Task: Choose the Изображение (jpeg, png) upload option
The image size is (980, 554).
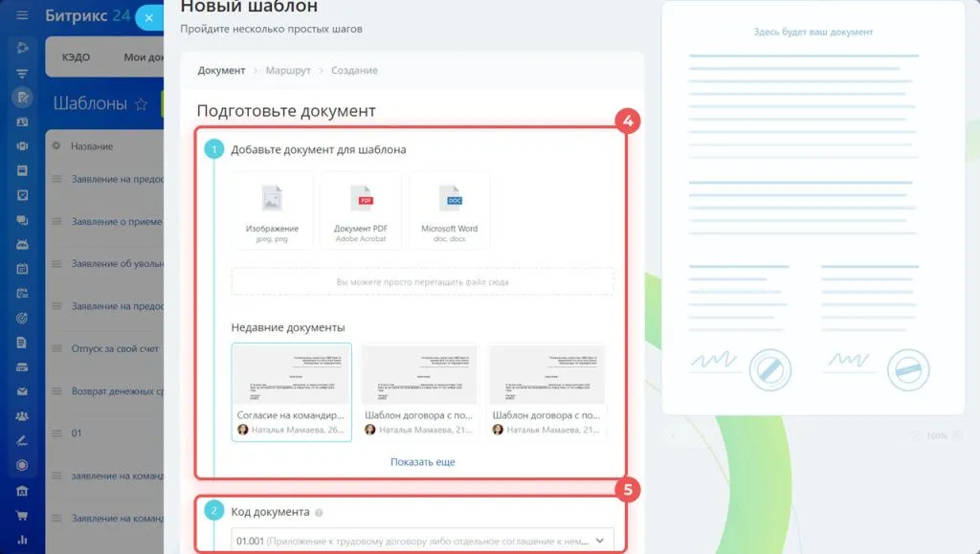Action: click(x=272, y=211)
